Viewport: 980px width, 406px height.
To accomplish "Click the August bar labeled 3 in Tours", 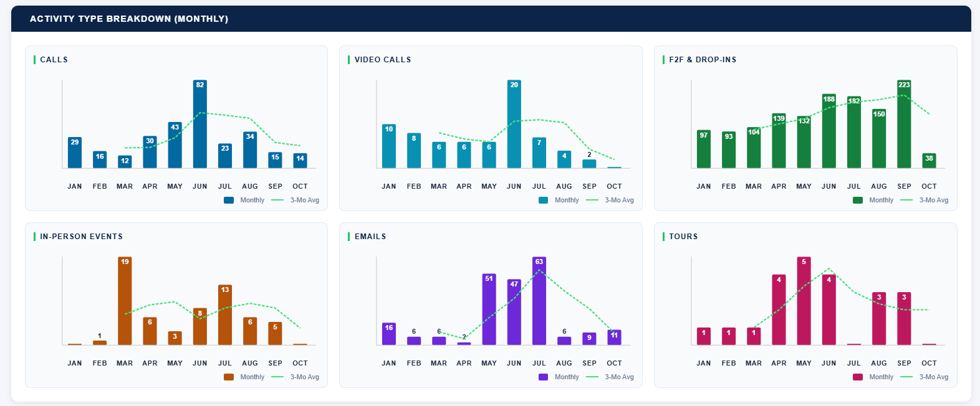I will pyautogui.click(x=879, y=318).
